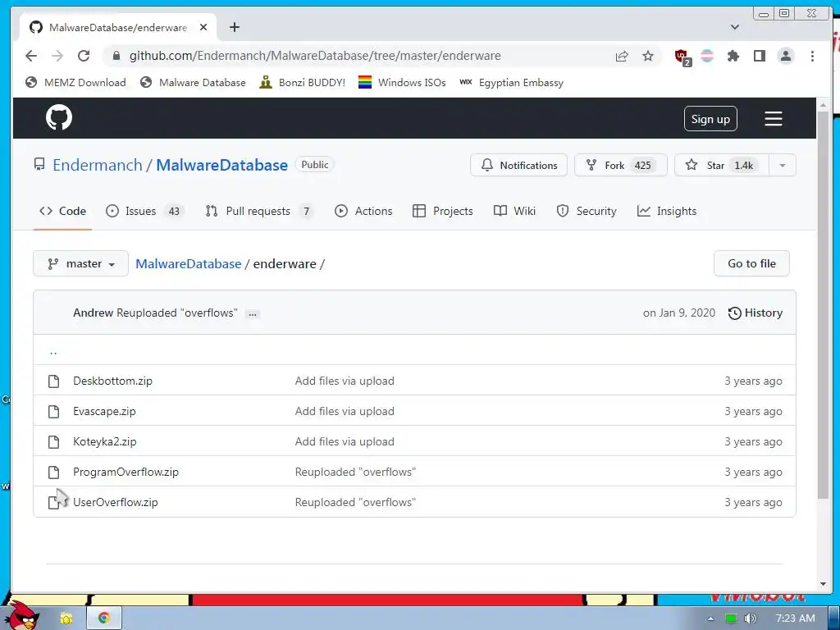Screen dimensions: 840x630
Task: Click the striped flag extension icon
Action: (707, 56)
